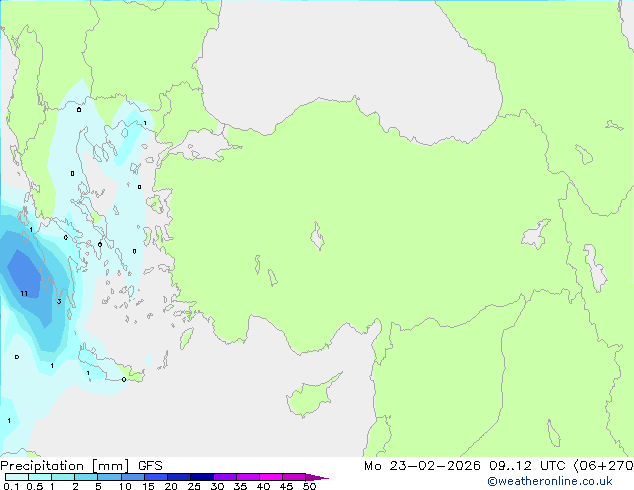The height and width of the screenshot is (490, 634).
Task: Pick the 25–30 mm dark navy legend swatch
Action: click(202, 477)
